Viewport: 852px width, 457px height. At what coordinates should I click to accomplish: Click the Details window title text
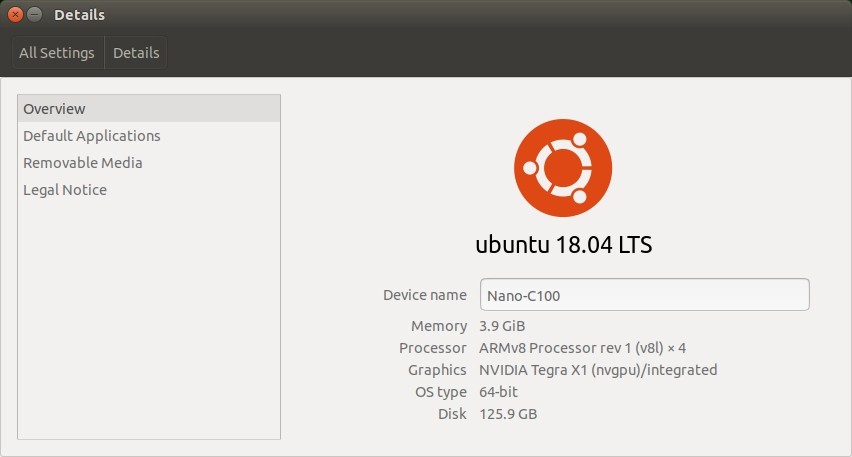click(79, 15)
